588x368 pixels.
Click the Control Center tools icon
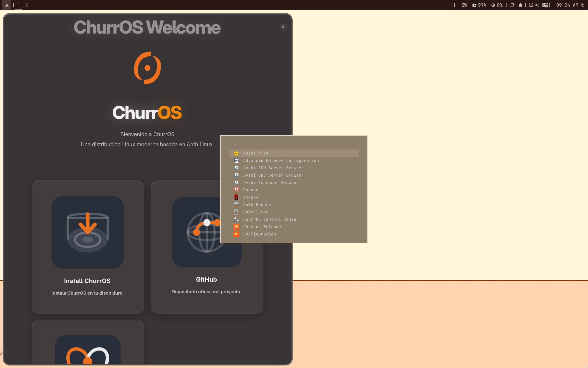pyautogui.click(x=236, y=219)
